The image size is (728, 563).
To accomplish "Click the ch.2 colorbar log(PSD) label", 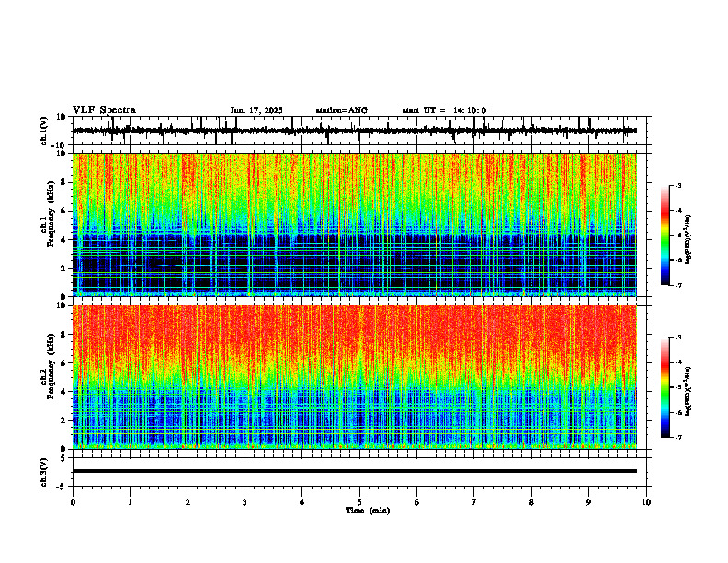I will tap(688, 392).
